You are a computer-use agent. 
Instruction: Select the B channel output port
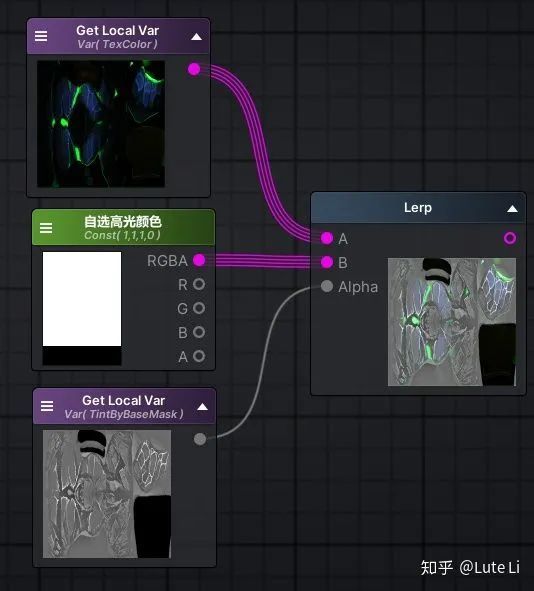click(x=199, y=332)
